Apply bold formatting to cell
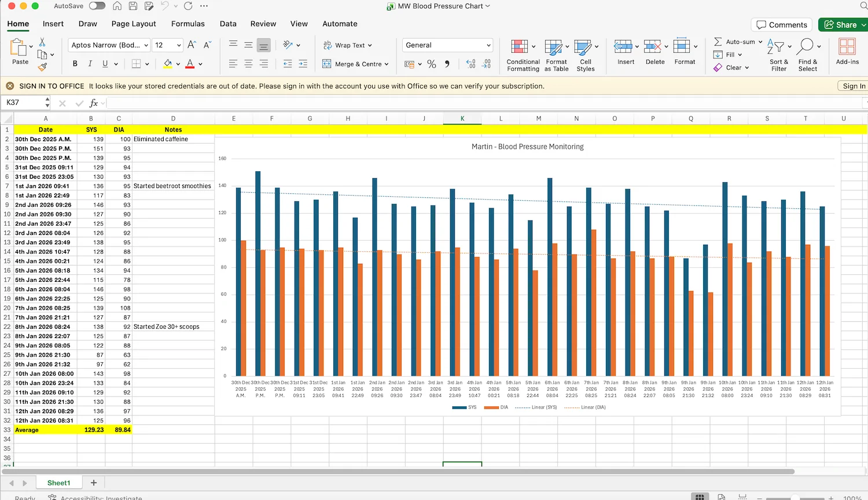Image resolution: width=868 pixels, height=500 pixels. 75,64
